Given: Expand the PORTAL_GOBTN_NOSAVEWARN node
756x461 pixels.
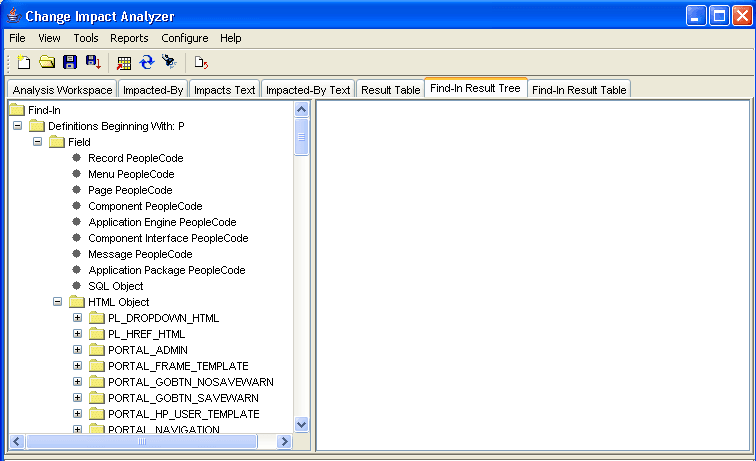Looking at the screenshot, I should coord(77,381).
